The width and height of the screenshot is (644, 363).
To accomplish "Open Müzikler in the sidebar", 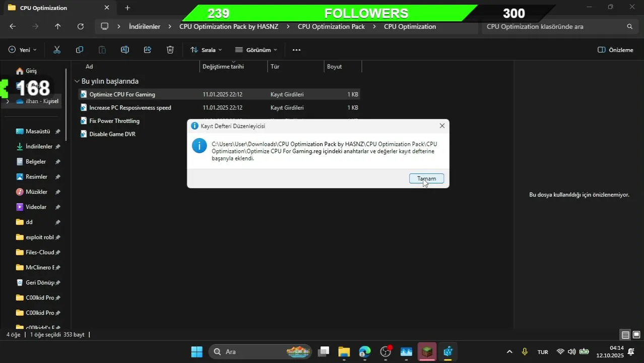I will click(36, 192).
